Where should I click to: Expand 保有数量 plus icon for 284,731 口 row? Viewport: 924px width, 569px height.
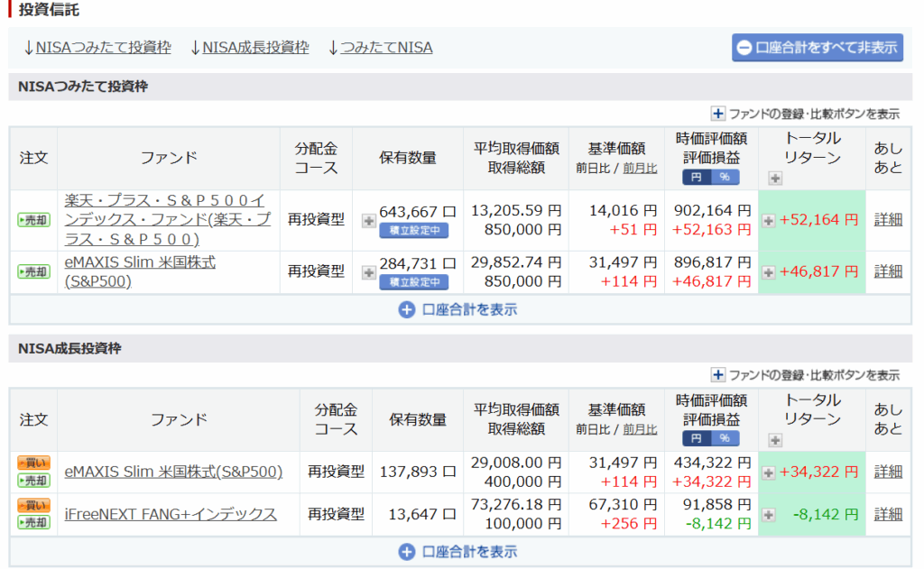click(369, 272)
